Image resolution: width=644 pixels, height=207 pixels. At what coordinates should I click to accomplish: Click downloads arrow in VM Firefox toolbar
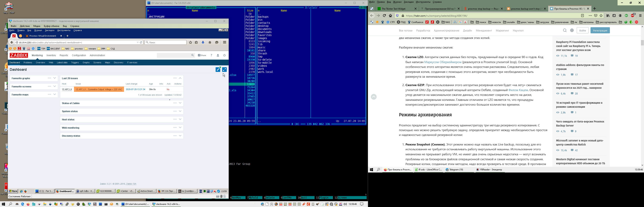203,43
